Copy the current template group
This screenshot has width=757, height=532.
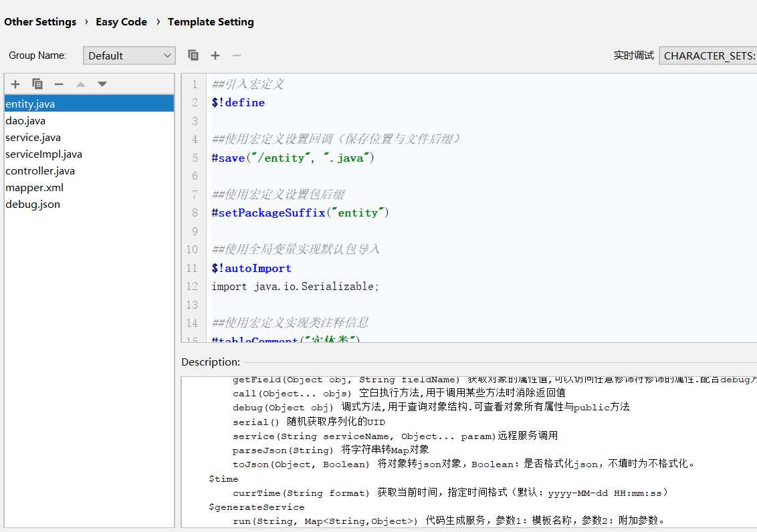[x=193, y=55]
